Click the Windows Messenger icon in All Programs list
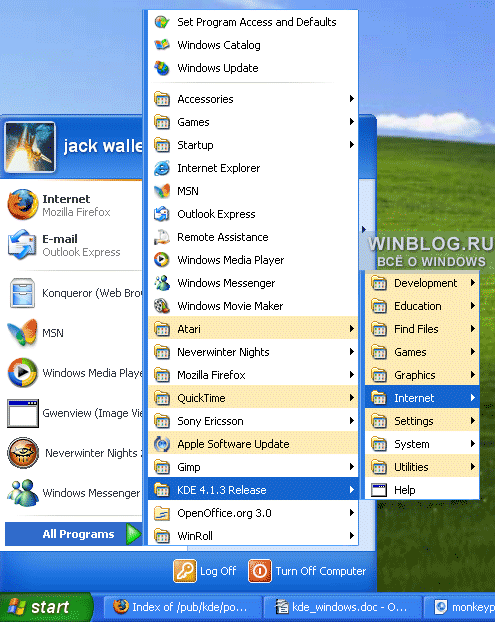The image size is (495, 622). coord(162,283)
